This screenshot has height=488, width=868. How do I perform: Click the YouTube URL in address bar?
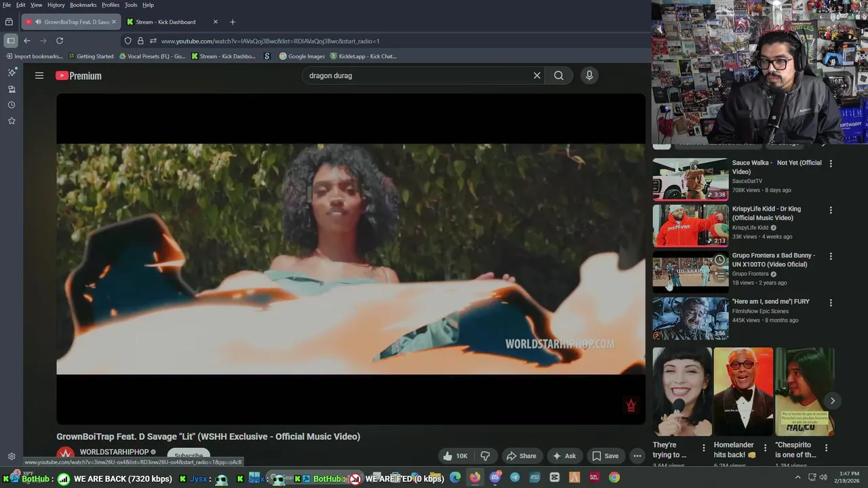270,41
